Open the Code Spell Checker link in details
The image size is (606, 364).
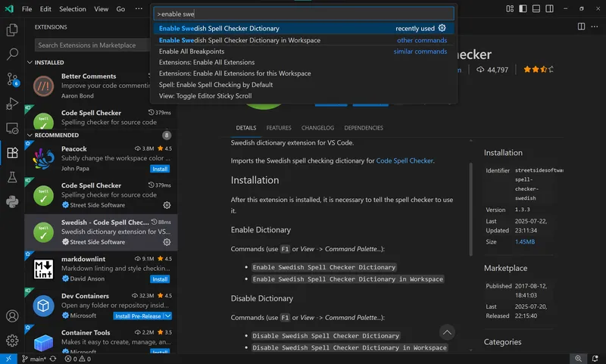point(405,160)
